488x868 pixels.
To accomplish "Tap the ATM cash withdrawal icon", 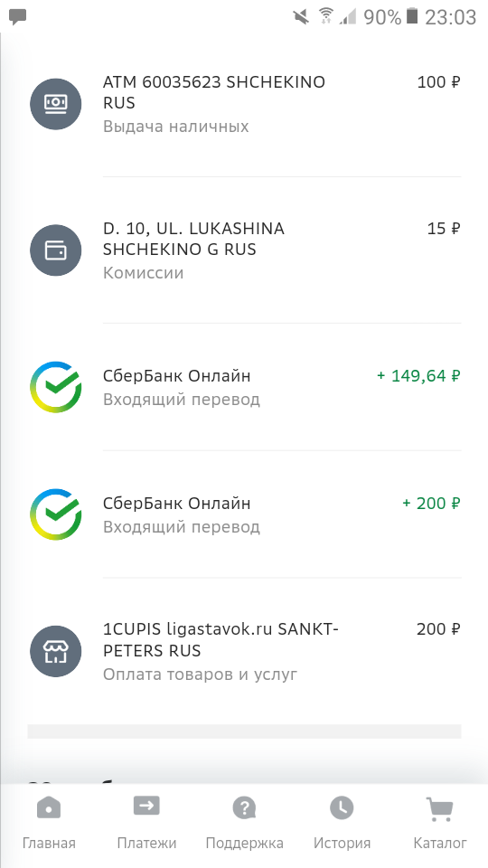I will tap(55, 103).
